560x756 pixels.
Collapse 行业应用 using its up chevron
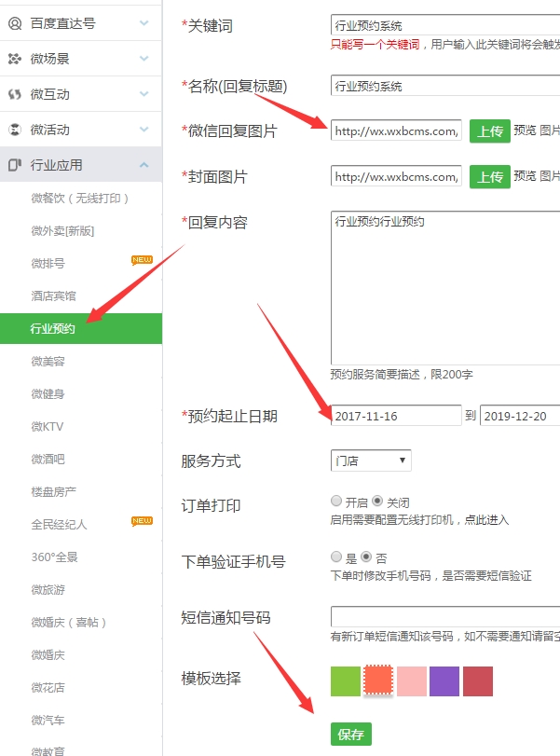144,165
